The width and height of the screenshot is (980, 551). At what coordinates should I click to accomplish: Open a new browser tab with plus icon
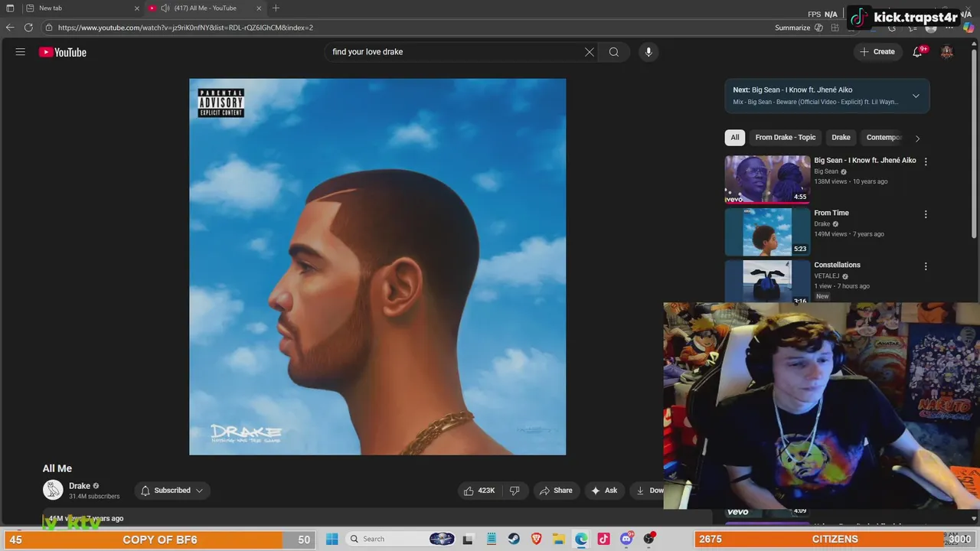coord(276,8)
